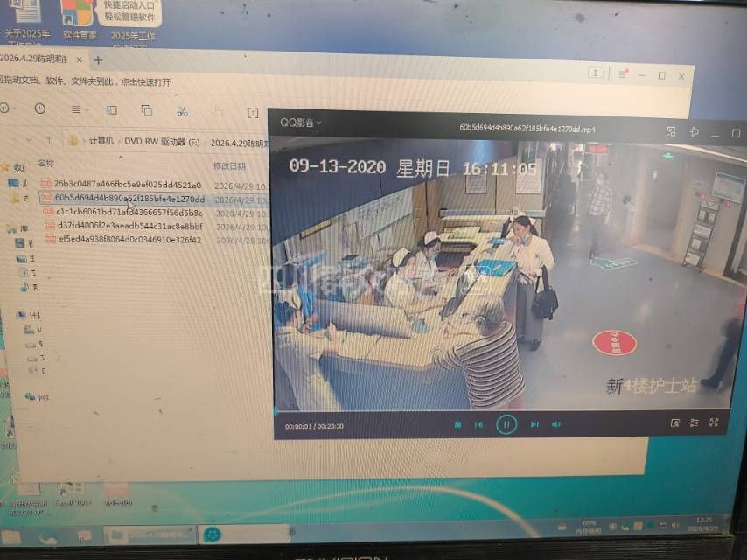The image size is (747, 560).
Task: Open a new tab with the plus button
Action: tap(98, 60)
